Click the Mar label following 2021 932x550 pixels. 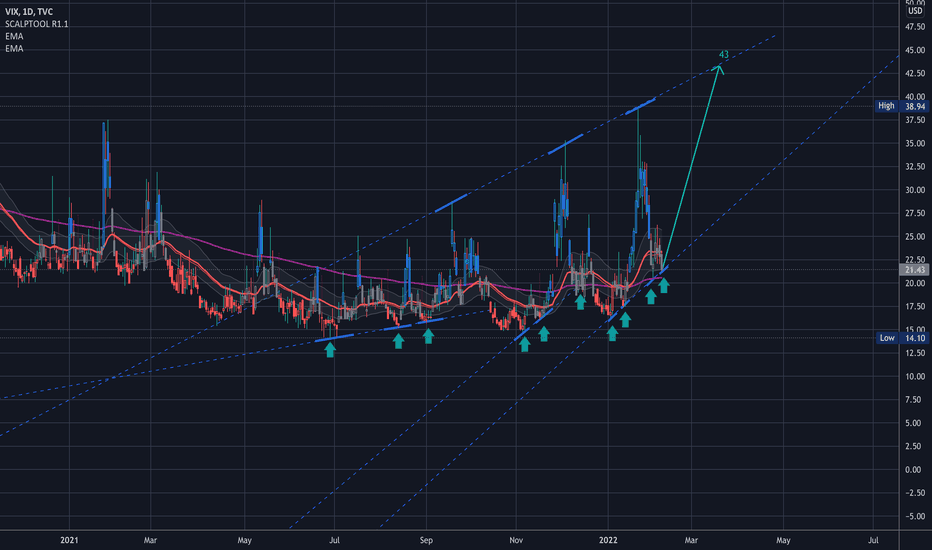click(x=150, y=540)
